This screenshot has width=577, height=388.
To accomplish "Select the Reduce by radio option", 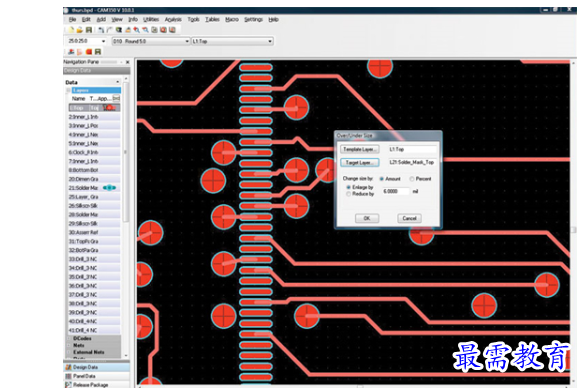I will [x=348, y=194].
